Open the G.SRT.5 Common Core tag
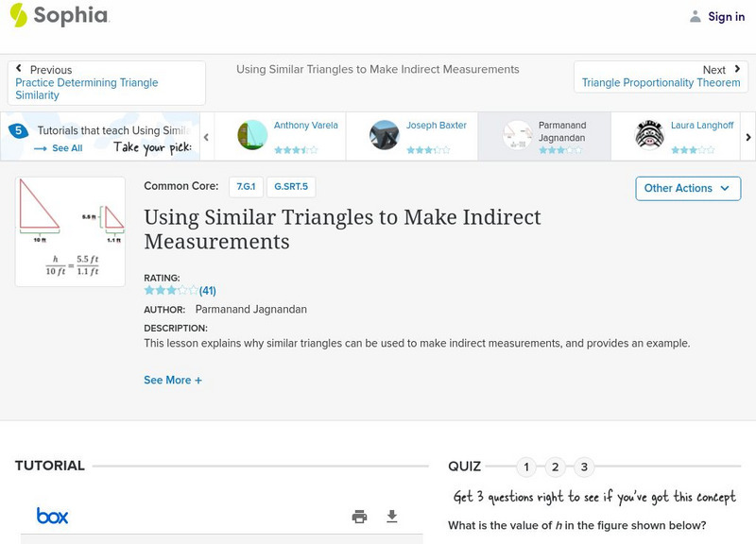This screenshot has width=756, height=544. (x=291, y=187)
